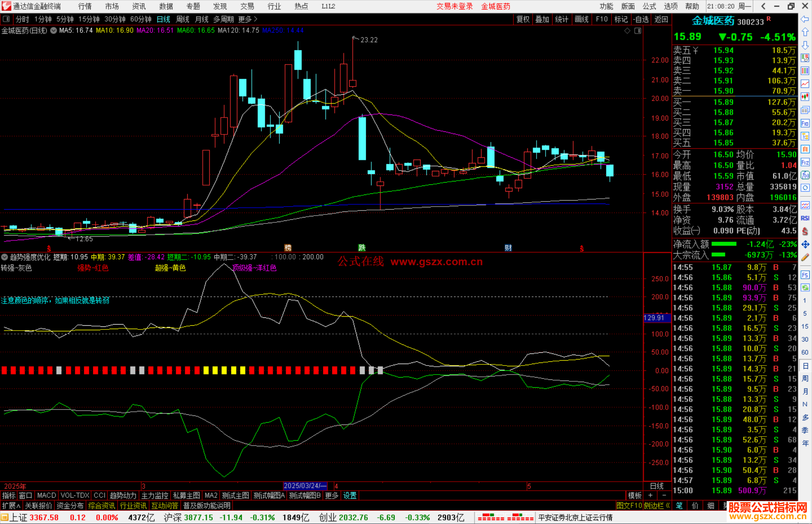The width and height of the screenshot is (812, 524).
Task: Click the red S dollar icon in sidebar
Action: click(x=805, y=231)
